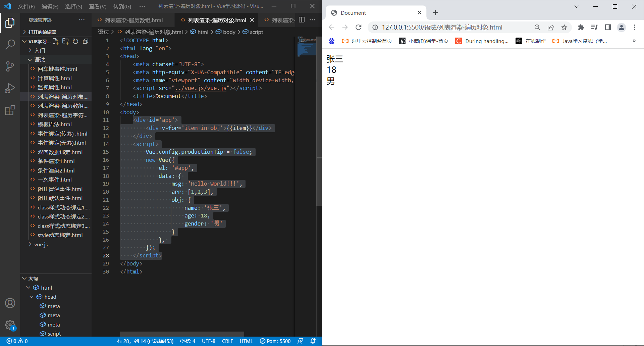
Task: Open Chrome extensions puzzle icon
Action: (581, 28)
